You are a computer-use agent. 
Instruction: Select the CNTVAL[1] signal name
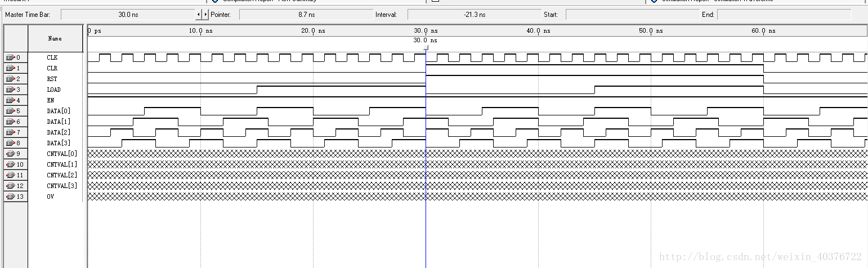tap(62, 164)
